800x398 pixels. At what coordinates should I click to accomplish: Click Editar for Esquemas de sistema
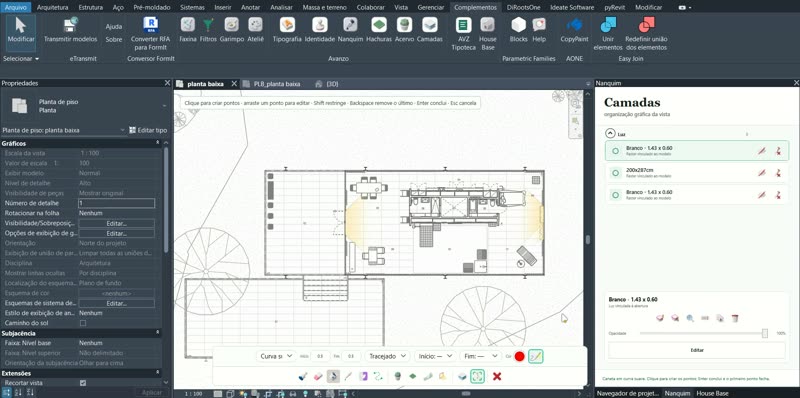pos(117,303)
